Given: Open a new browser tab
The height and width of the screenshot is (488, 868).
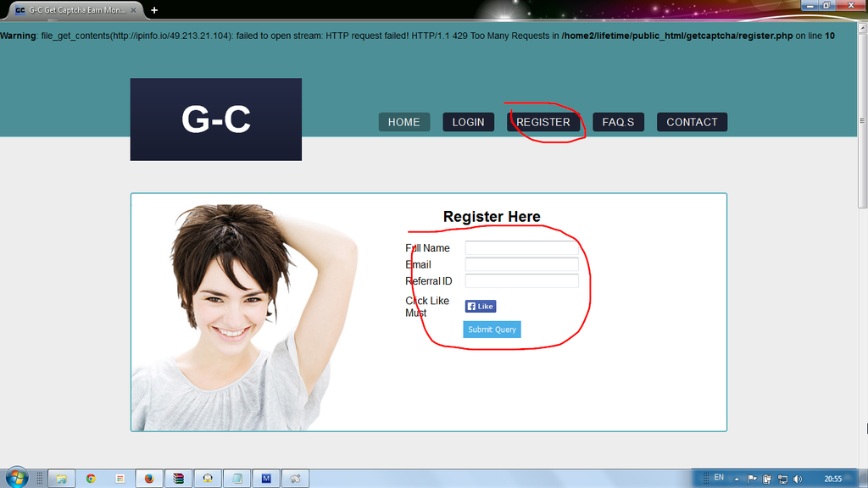Looking at the screenshot, I should click(153, 10).
